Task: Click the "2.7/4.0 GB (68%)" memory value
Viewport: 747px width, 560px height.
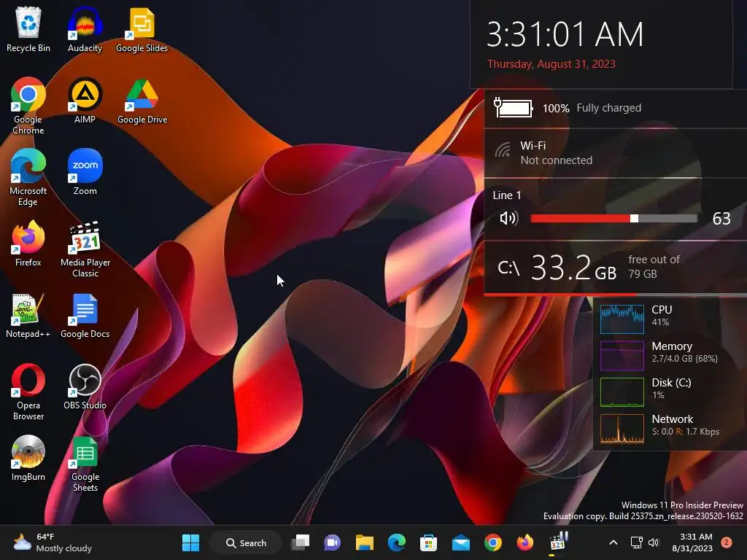Action: 684,359
